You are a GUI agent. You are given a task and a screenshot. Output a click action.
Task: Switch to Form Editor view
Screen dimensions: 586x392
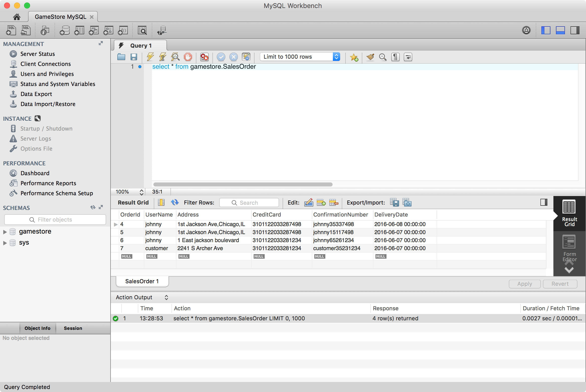(569, 248)
